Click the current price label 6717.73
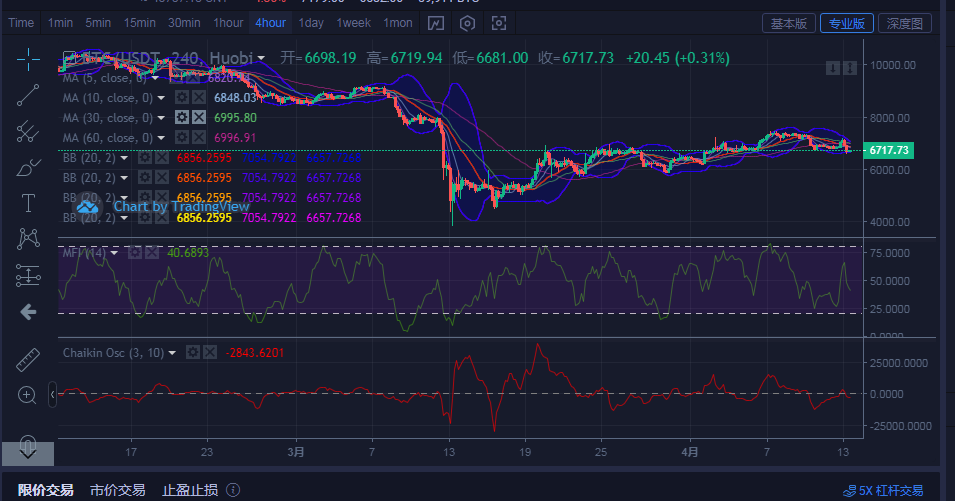Screen dimensions: 955x501 pos(889,150)
